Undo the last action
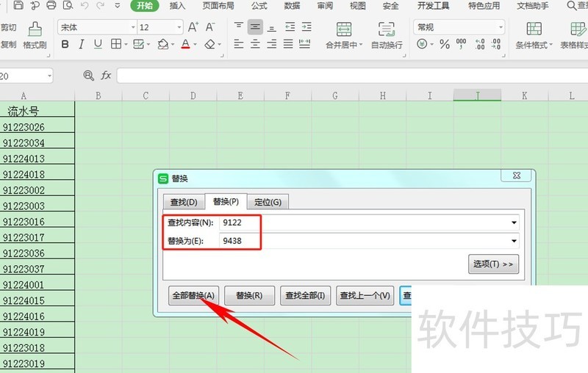This screenshot has height=373, width=588. 85,5
